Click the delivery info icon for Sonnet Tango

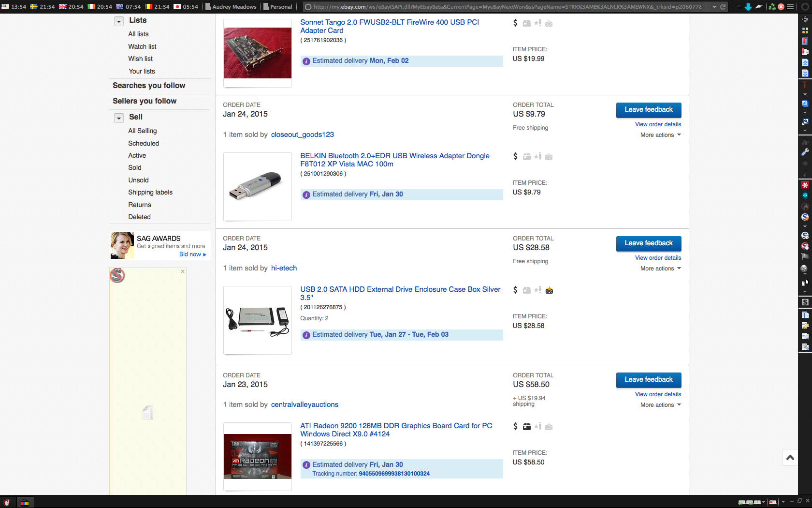click(x=306, y=61)
